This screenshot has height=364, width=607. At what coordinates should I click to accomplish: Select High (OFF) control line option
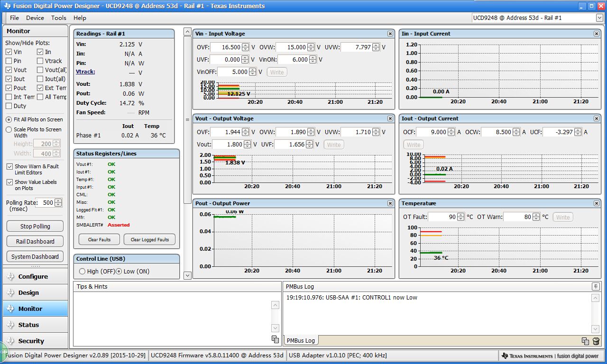[82, 271]
